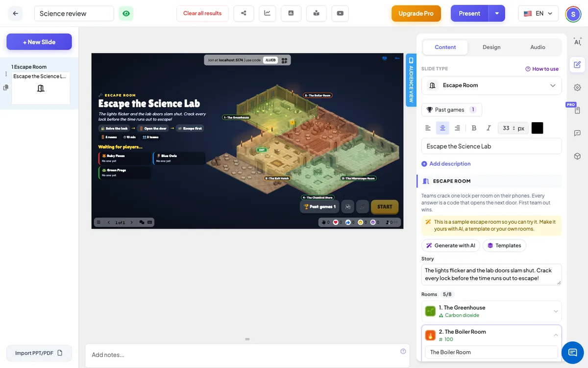Screen dimensions: 588x368
Task: Open the comments sidebar icon
Action: (x=577, y=133)
